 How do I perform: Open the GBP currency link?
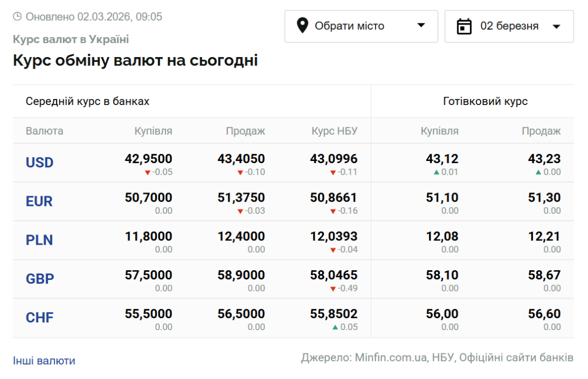(40, 279)
